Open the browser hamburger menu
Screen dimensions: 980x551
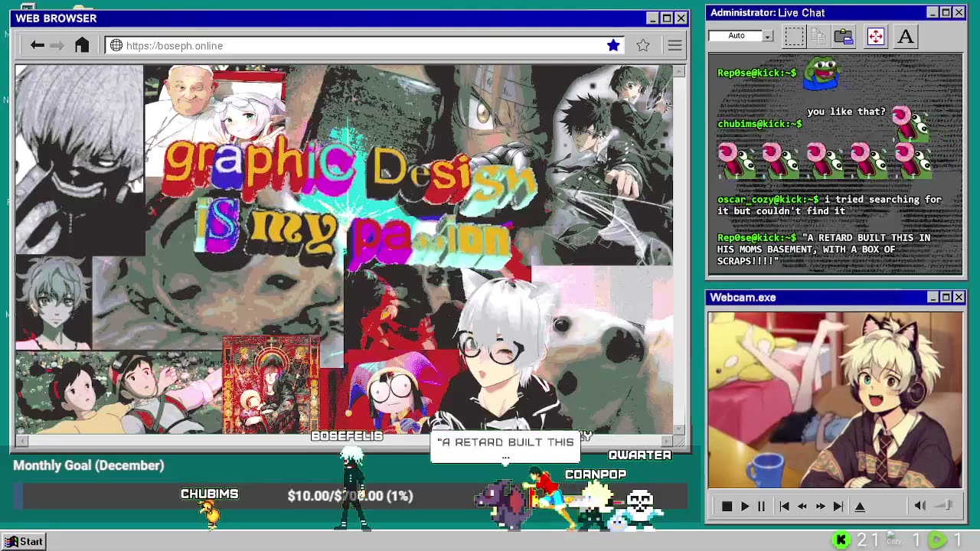(675, 46)
